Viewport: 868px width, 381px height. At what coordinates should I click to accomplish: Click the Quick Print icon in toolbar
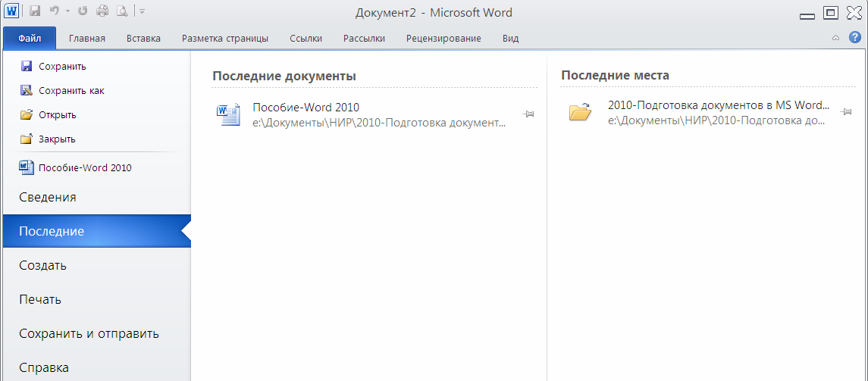[103, 11]
